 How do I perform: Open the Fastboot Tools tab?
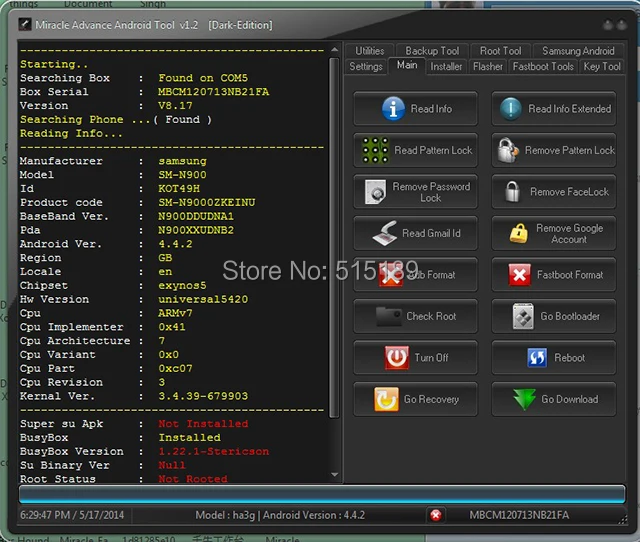click(x=543, y=66)
